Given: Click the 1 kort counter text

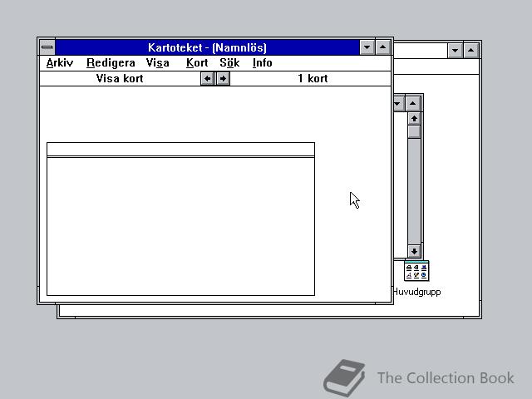Looking at the screenshot, I should 313,79.
